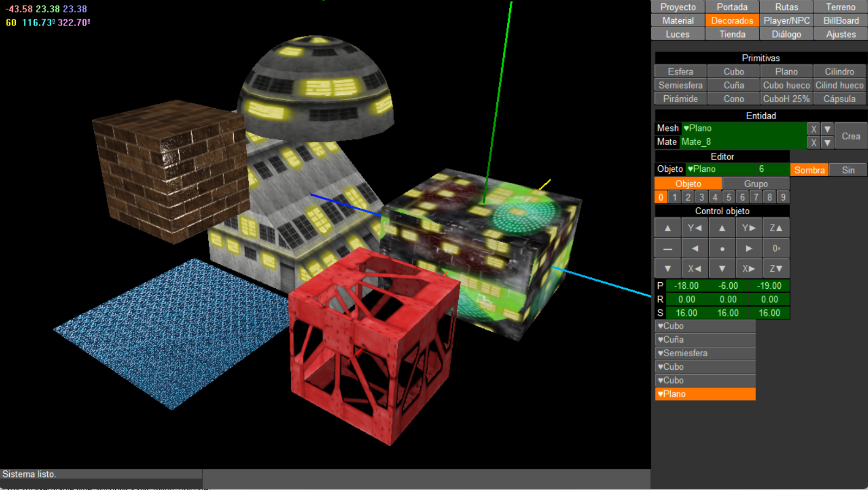Viewport: 868px width, 490px height.
Task: Click the P position field showing -18.00
Action: pyautogui.click(x=686, y=286)
